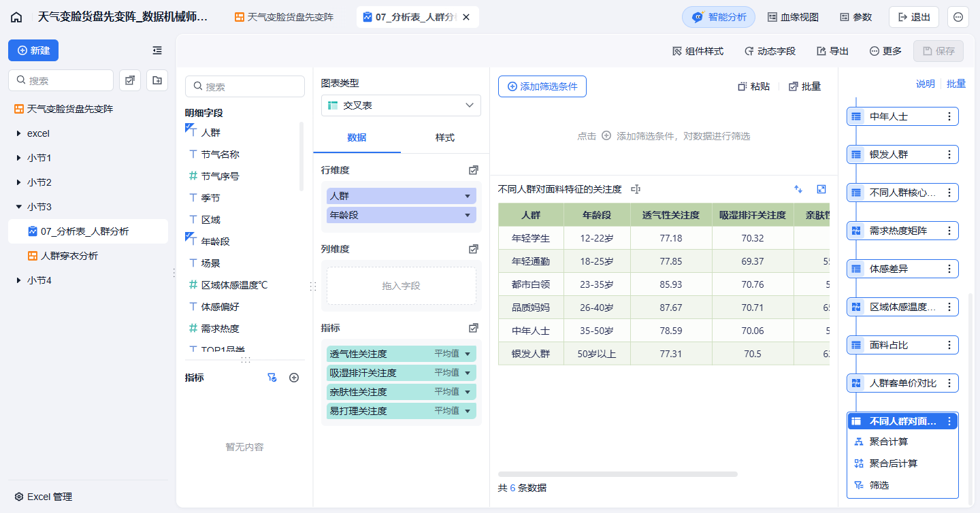Click 添加筛选条件 add filter button
980x513 pixels.
click(x=542, y=86)
